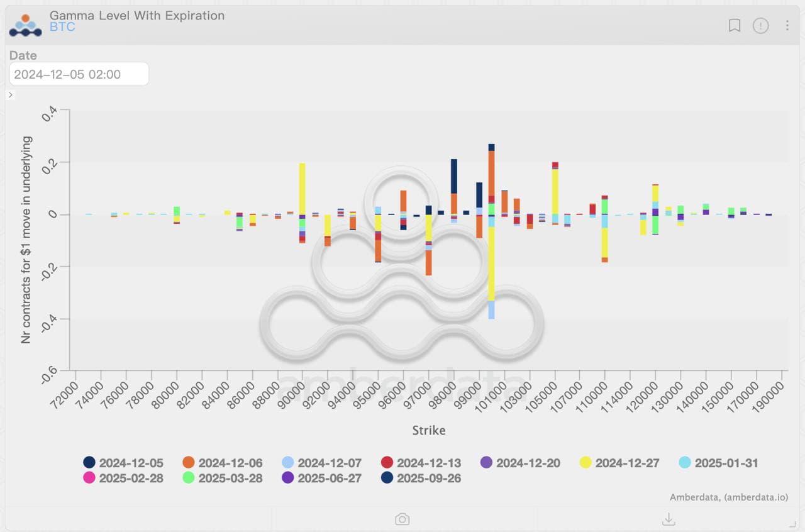Screen dimensions: 805x532
Task: Toggle the 2025-06-27 legend series
Action: coord(322,478)
